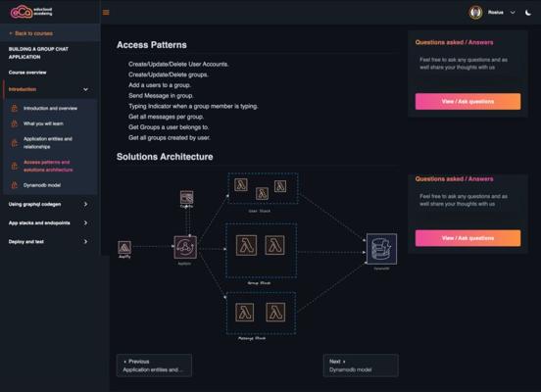Open the hamburger menu icon

click(106, 13)
